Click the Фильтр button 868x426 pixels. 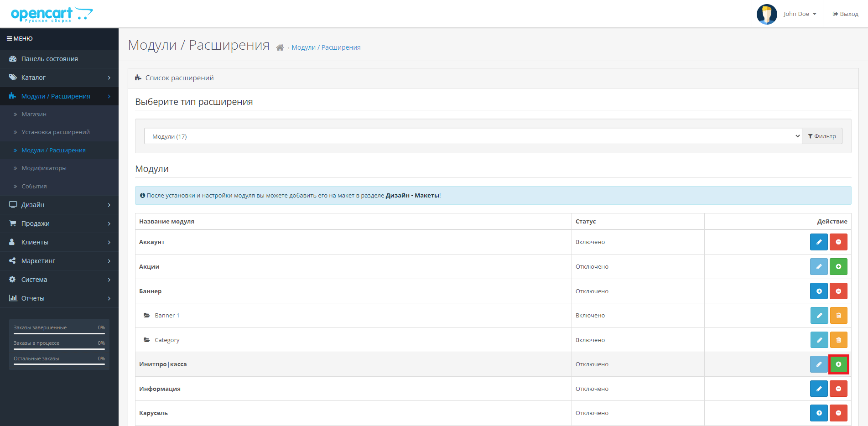(x=822, y=136)
